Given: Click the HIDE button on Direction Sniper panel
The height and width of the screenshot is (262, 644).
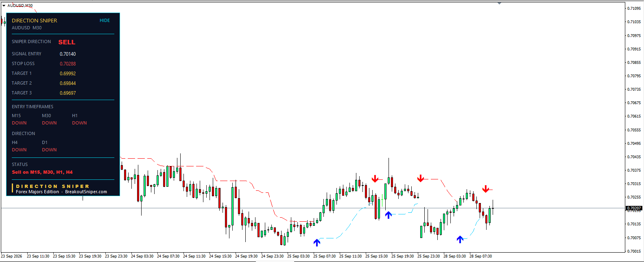Looking at the screenshot, I should click(x=105, y=20).
